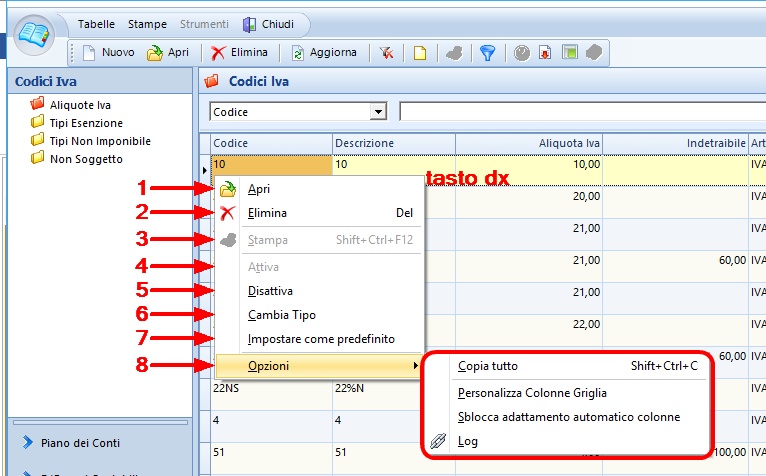Click the Nuovo toolbar button

[108, 53]
